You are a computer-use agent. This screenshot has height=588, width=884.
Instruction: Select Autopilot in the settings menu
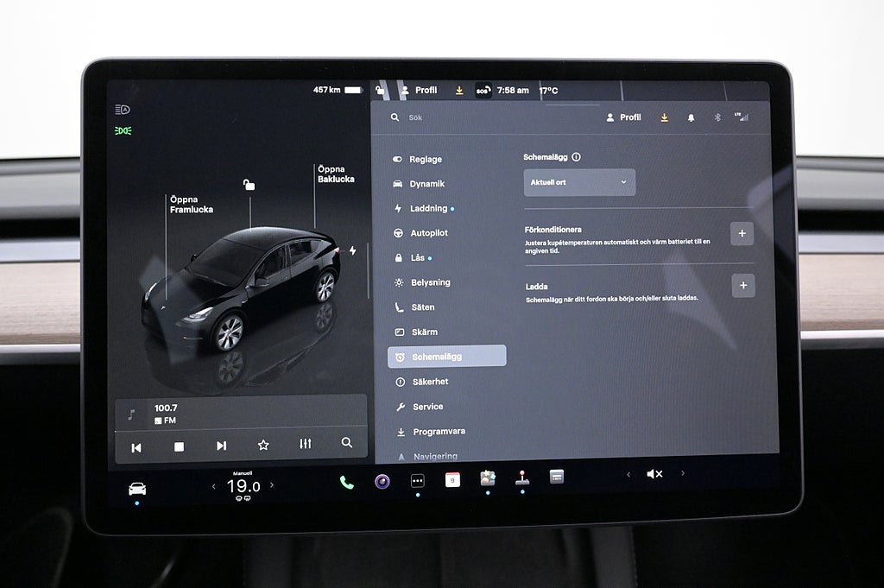(428, 233)
